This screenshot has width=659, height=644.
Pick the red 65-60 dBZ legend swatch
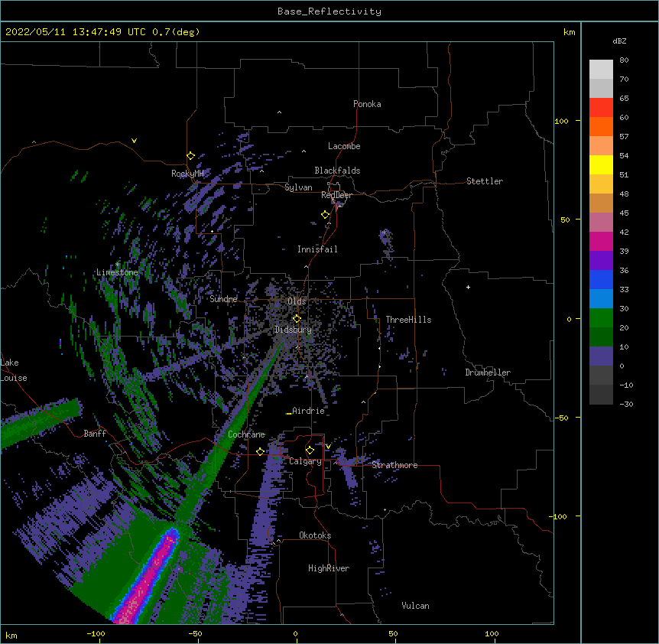pyautogui.click(x=601, y=108)
